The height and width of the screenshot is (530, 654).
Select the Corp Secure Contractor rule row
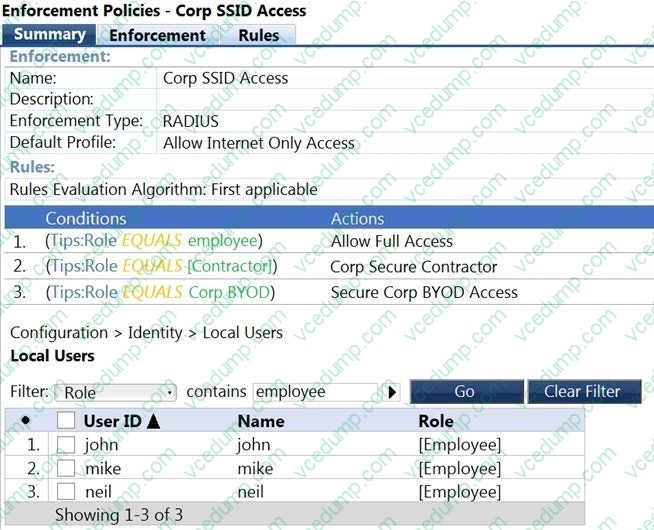click(413, 267)
